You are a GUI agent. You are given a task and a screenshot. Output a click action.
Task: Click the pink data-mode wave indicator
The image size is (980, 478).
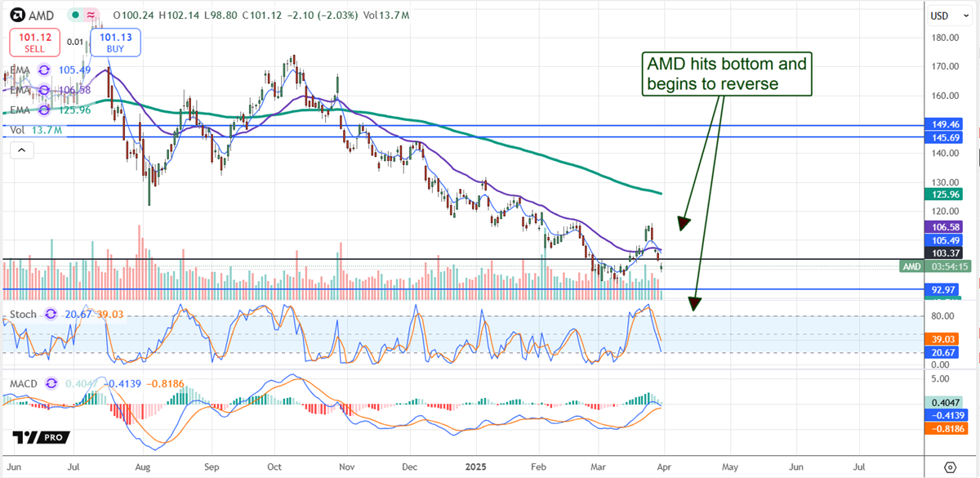(92, 15)
